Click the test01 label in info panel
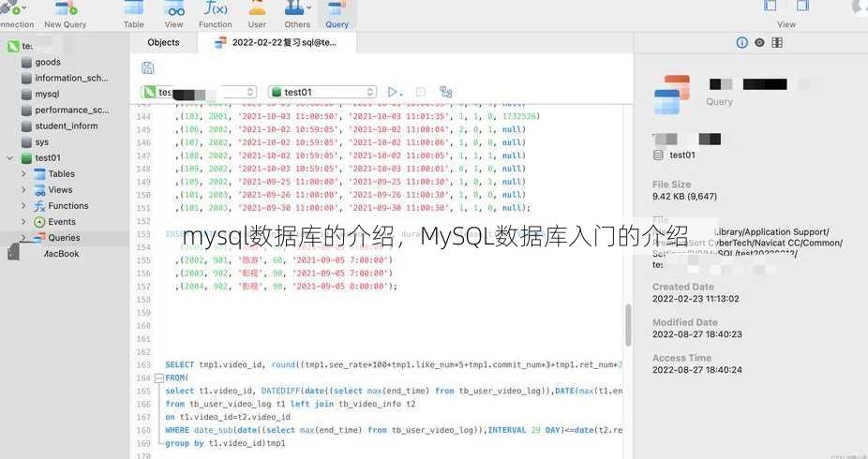The image size is (868, 459). [x=682, y=155]
